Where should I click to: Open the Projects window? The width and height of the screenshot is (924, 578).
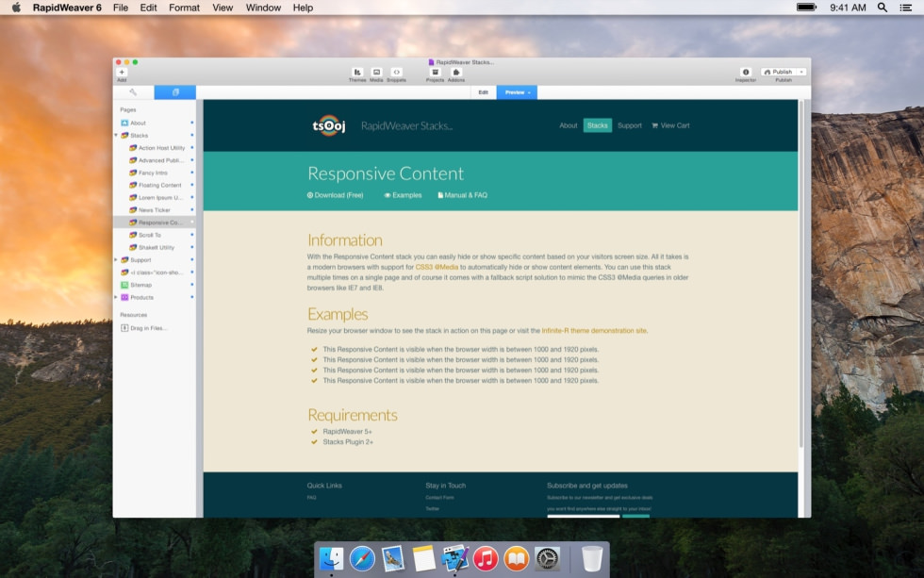[x=435, y=72]
